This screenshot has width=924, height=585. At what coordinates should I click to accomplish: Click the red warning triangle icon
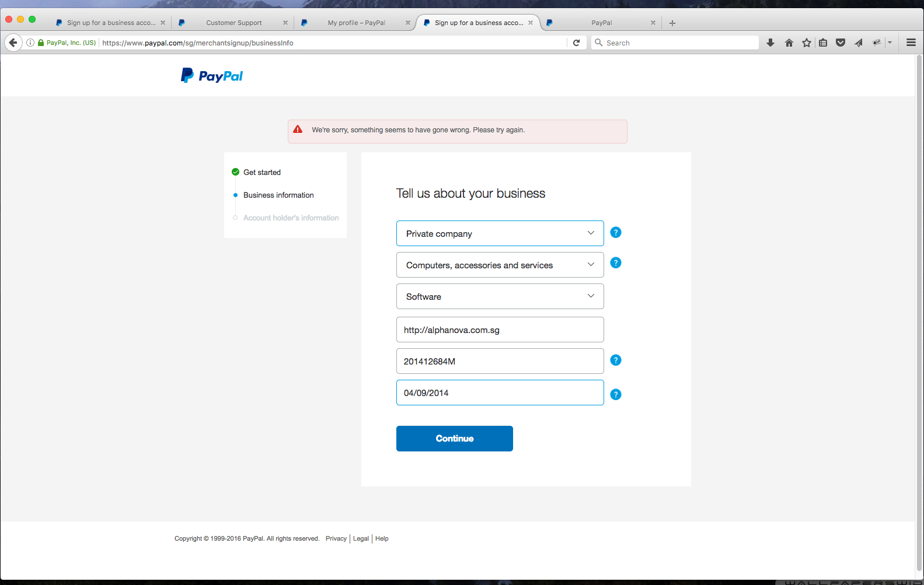click(x=298, y=129)
